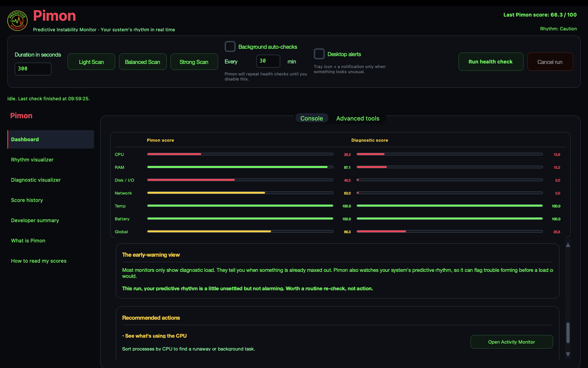Click The early-warning view heading

click(151, 255)
